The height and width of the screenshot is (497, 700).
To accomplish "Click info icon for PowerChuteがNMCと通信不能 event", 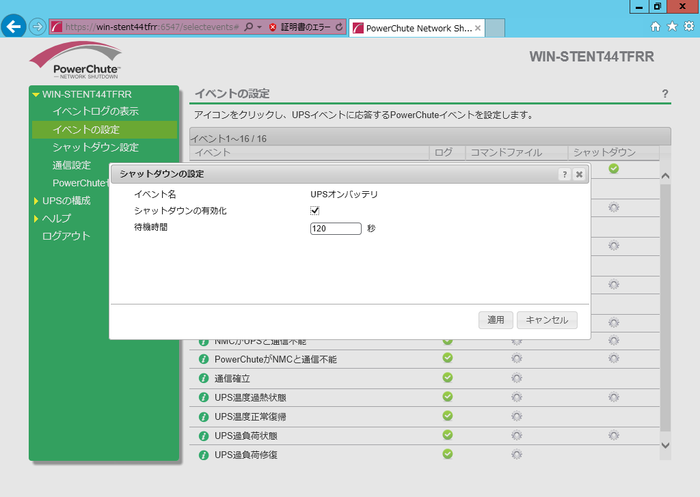I will (x=204, y=359).
